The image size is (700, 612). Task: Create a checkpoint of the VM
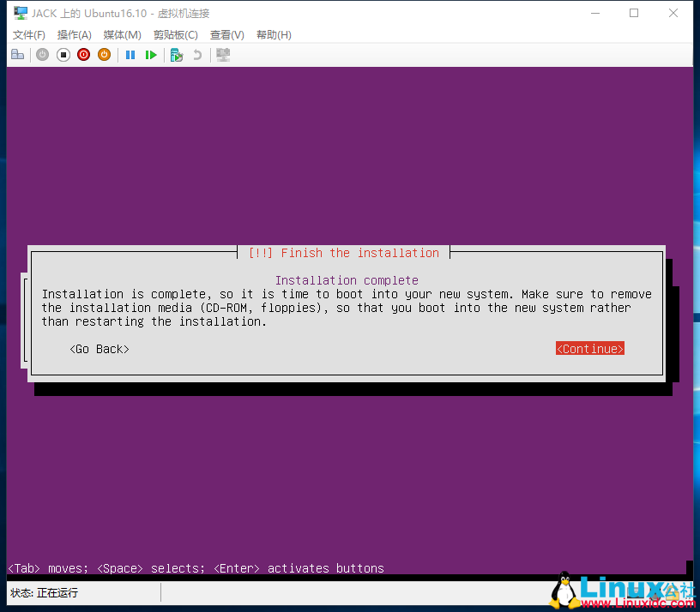(x=176, y=54)
